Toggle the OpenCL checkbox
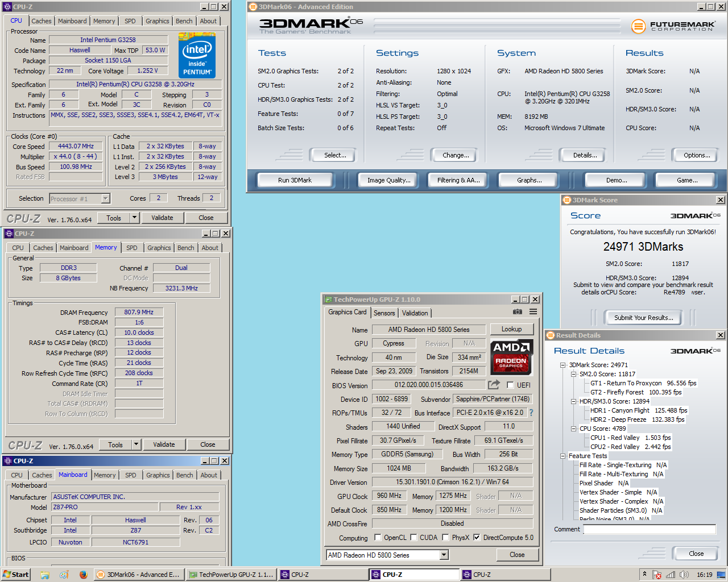 coord(378,537)
